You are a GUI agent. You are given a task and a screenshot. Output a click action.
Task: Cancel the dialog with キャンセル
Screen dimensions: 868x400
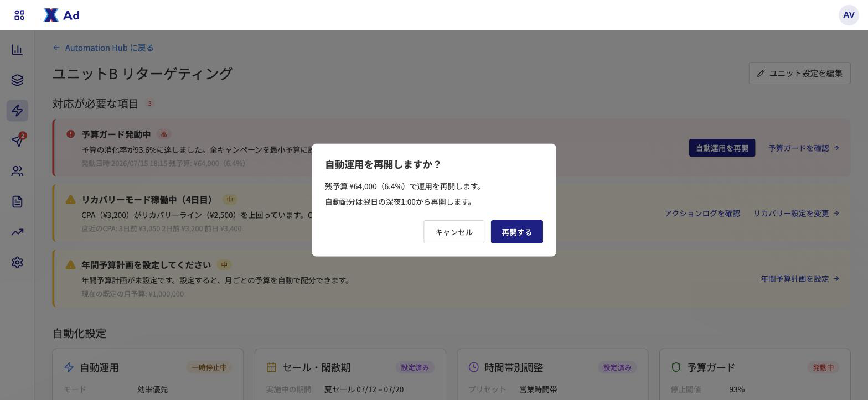(x=454, y=232)
